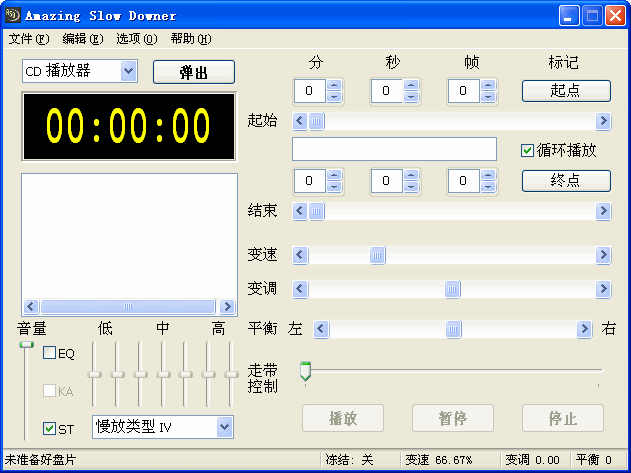631x473 pixels.
Task: Open the 文件(F) menu
Action: tap(29, 39)
